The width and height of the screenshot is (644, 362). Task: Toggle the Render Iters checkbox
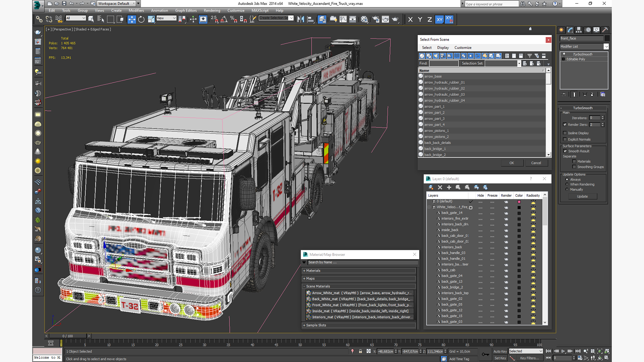pos(565,125)
